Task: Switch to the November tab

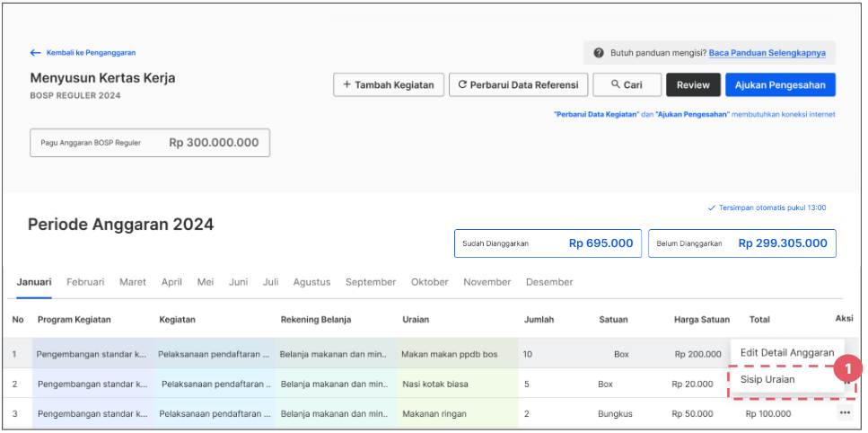Action: pos(487,282)
